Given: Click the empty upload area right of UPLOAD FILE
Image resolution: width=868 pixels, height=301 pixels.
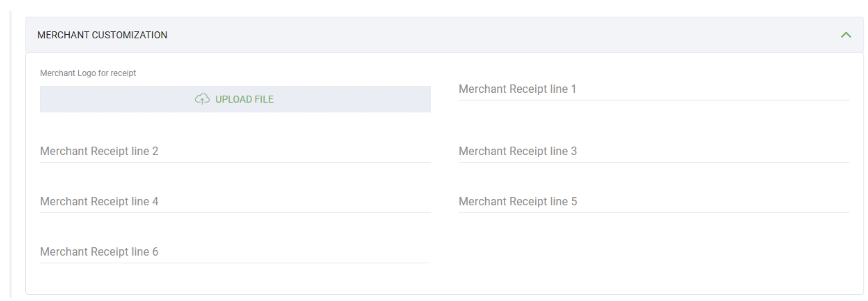Looking at the screenshot, I should (x=354, y=99).
